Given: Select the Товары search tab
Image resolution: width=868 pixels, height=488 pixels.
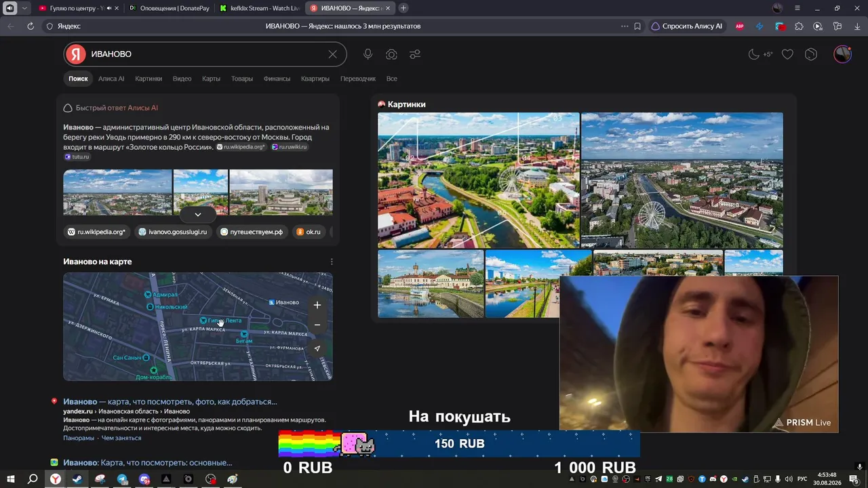Looking at the screenshot, I should point(242,79).
